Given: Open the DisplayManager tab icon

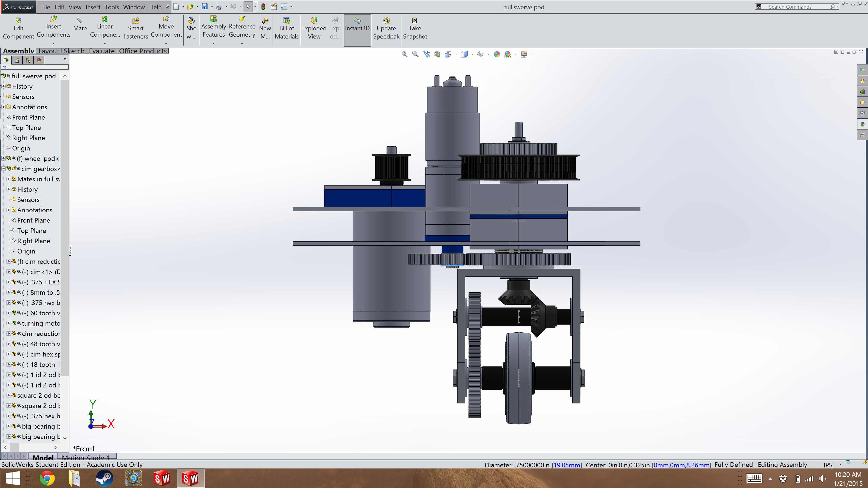Looking at the screenshot, I should [x=39, y=60].
